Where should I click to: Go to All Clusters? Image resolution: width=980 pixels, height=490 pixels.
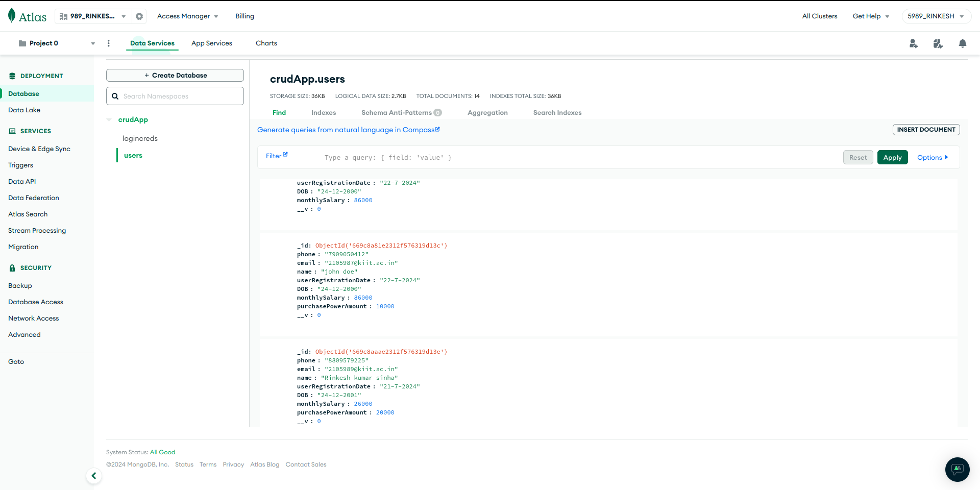point(820,16)
